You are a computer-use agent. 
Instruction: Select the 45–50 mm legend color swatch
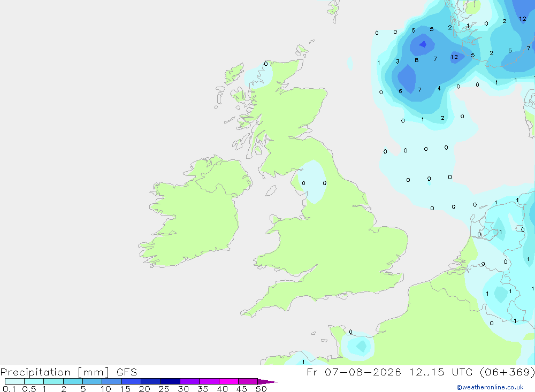tap(248, 381)
